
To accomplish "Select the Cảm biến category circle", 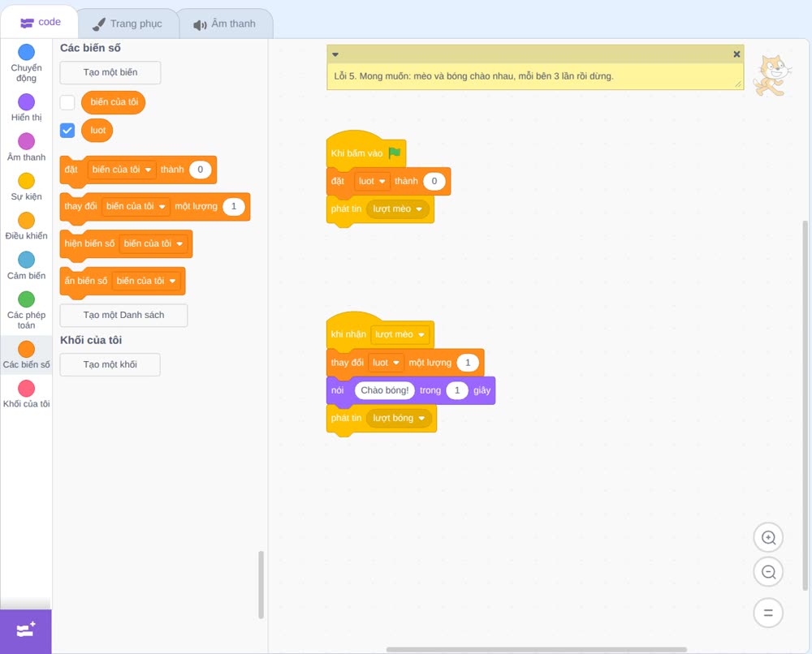I will 27,260.
